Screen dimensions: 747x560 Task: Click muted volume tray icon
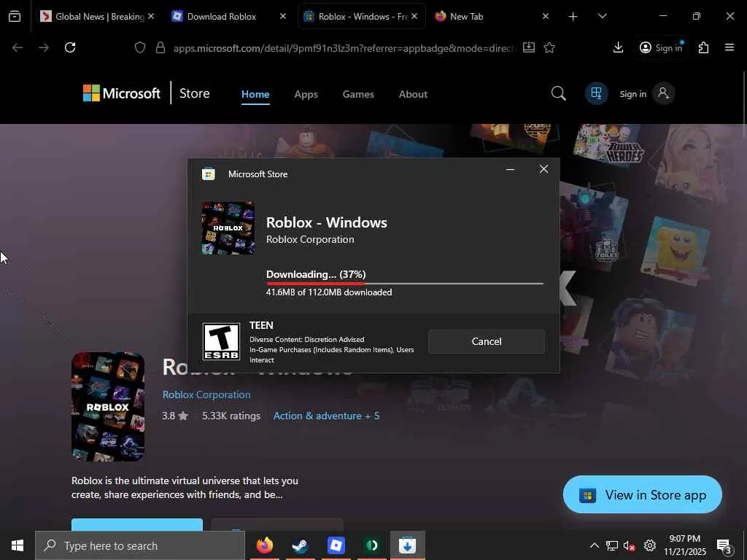(x=630, y=545)
